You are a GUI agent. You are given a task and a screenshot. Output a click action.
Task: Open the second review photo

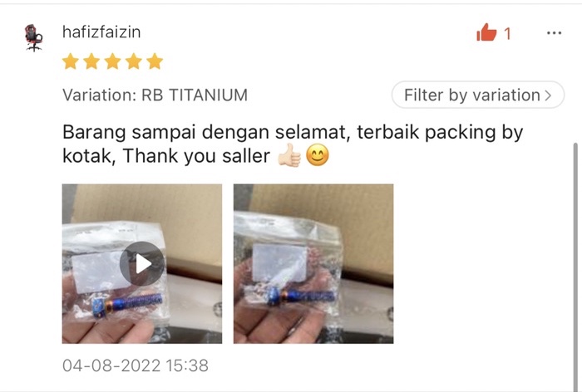pos(313,263)
